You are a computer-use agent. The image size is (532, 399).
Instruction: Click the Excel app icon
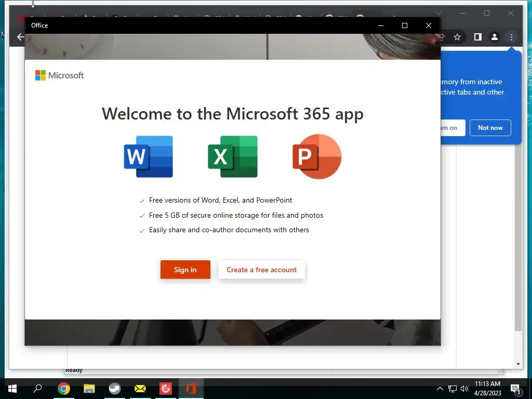click(233, 156)
